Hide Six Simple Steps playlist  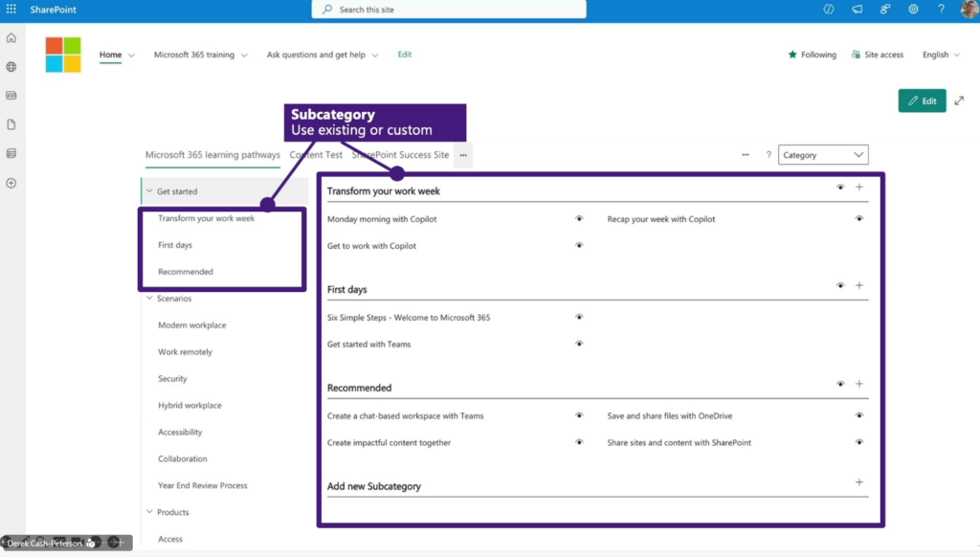(579, 317)
